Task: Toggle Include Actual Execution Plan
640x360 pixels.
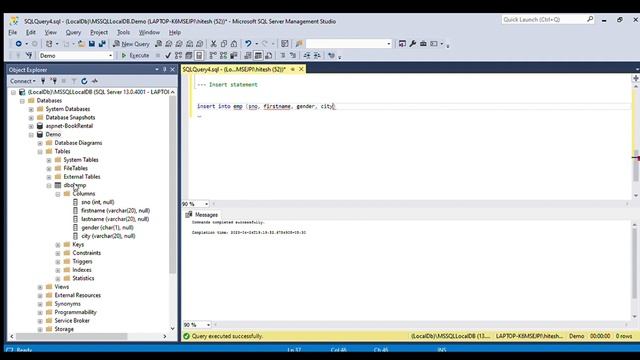Action: [x=213, y=56]
